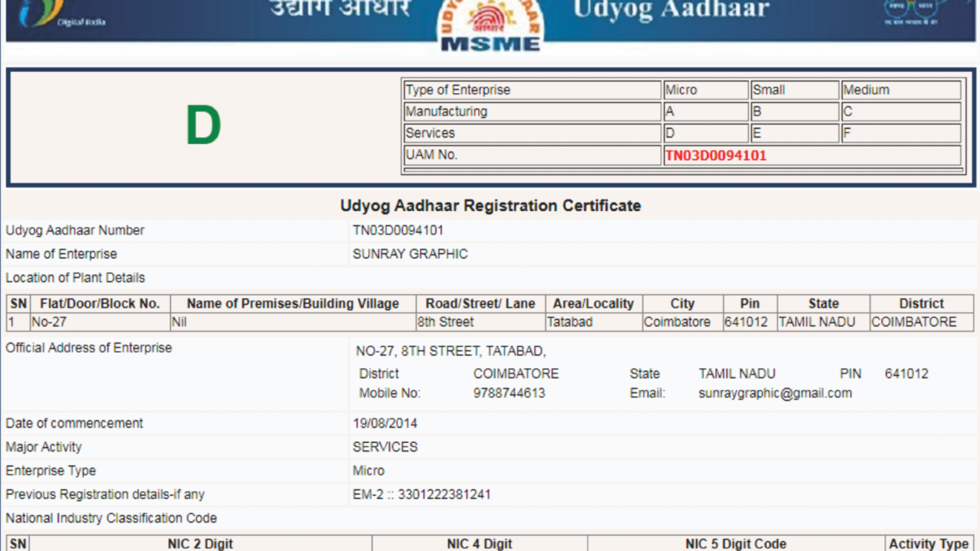Screen dimensions: 980x551
Task: Select Services category D
Action: point(704,132)
